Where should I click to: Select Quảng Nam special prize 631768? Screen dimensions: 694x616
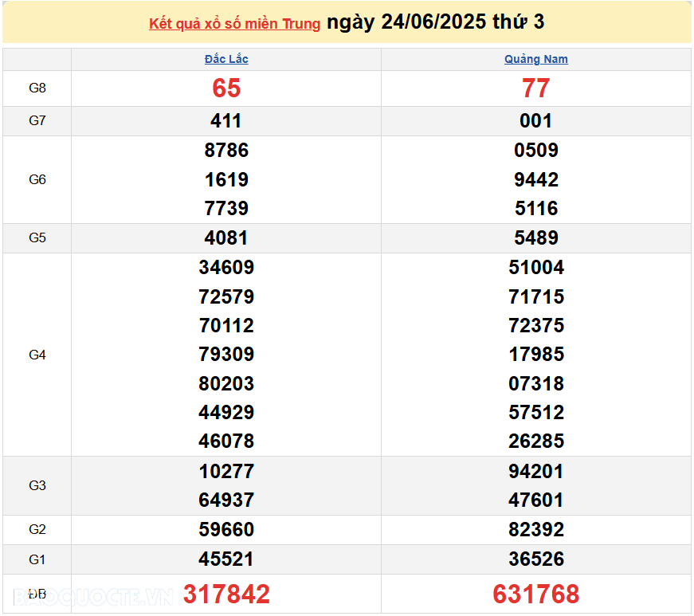[x=536, y=594]
